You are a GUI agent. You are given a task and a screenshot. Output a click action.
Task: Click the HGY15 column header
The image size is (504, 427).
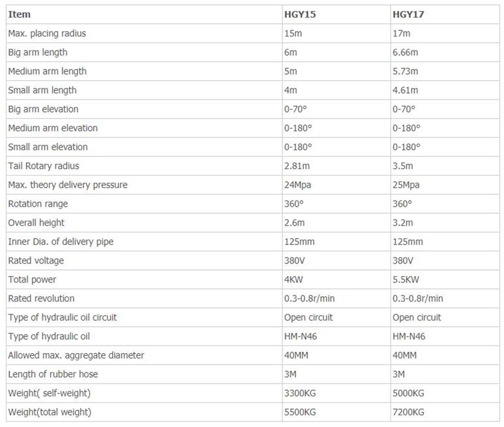coord(300,15)
